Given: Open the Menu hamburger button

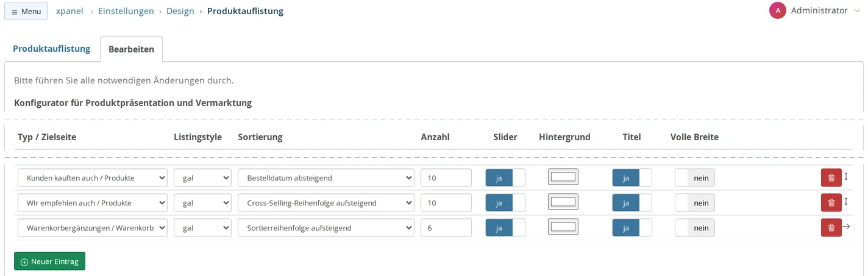Looking at the screenshot, I should 26,11.
